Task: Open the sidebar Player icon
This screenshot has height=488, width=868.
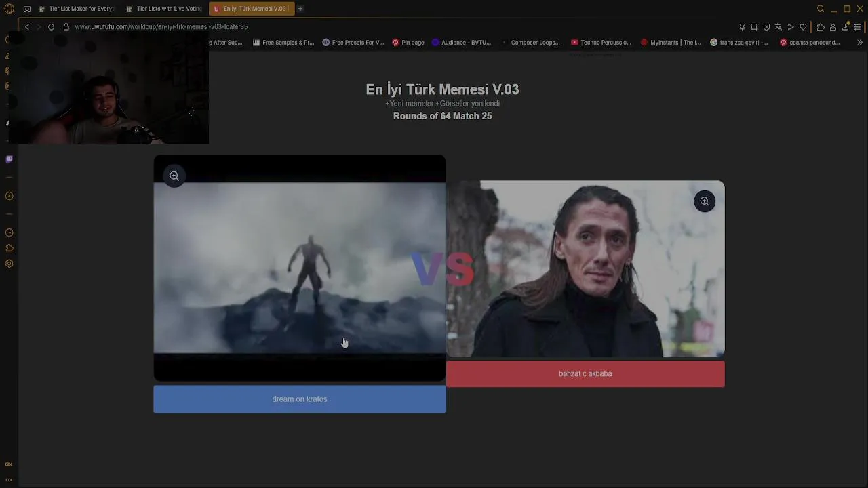Action: 9,196
